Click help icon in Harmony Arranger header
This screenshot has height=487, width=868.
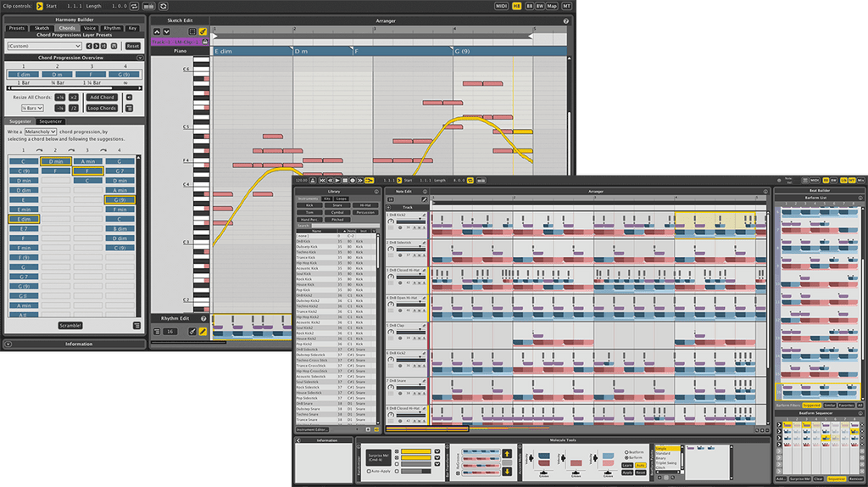pos(565,21)
